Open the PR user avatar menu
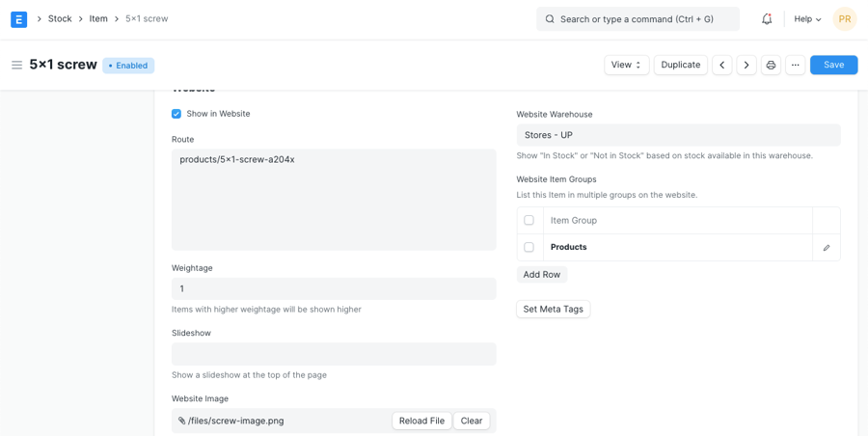 [844, 19]
